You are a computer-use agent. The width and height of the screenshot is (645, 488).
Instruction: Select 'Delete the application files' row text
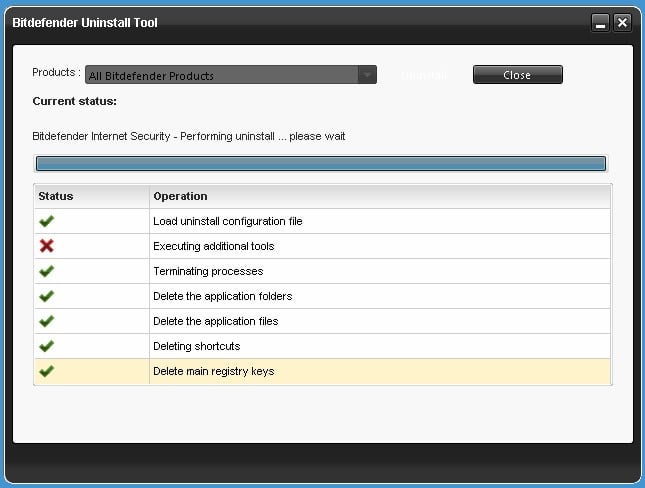216,321
